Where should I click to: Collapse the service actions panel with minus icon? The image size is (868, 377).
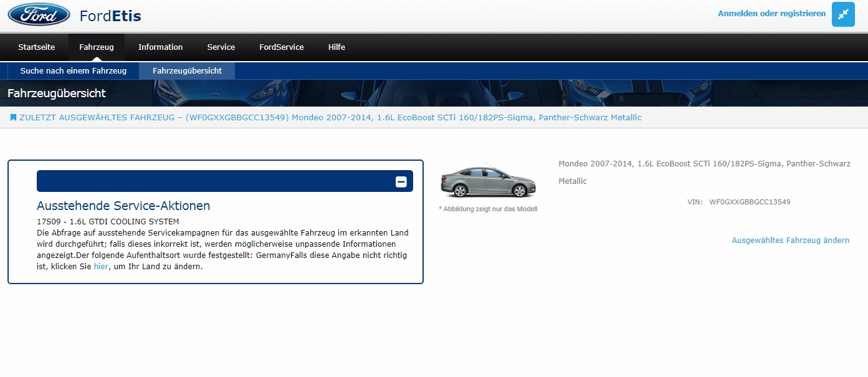click(401, 181)
